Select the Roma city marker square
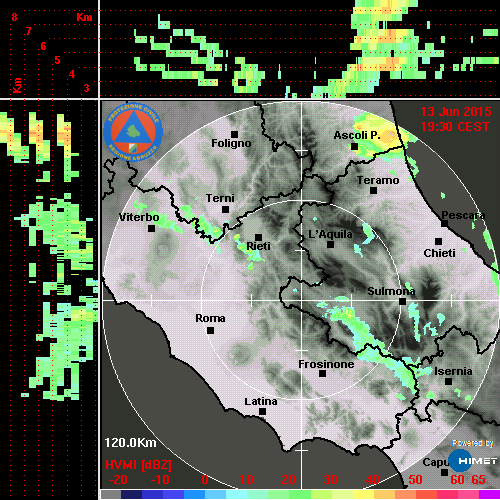The image size is (500, 500). [x=210, y=330]
